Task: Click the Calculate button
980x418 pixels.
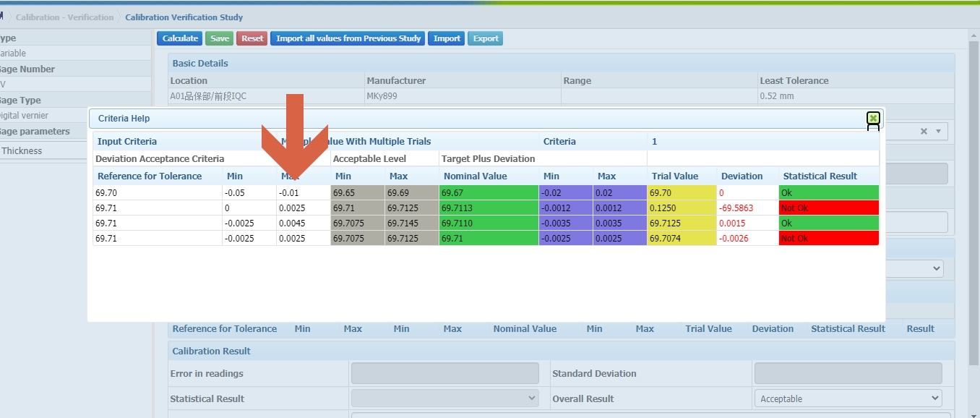Action: pyautogui.click(x=180, y=38)
